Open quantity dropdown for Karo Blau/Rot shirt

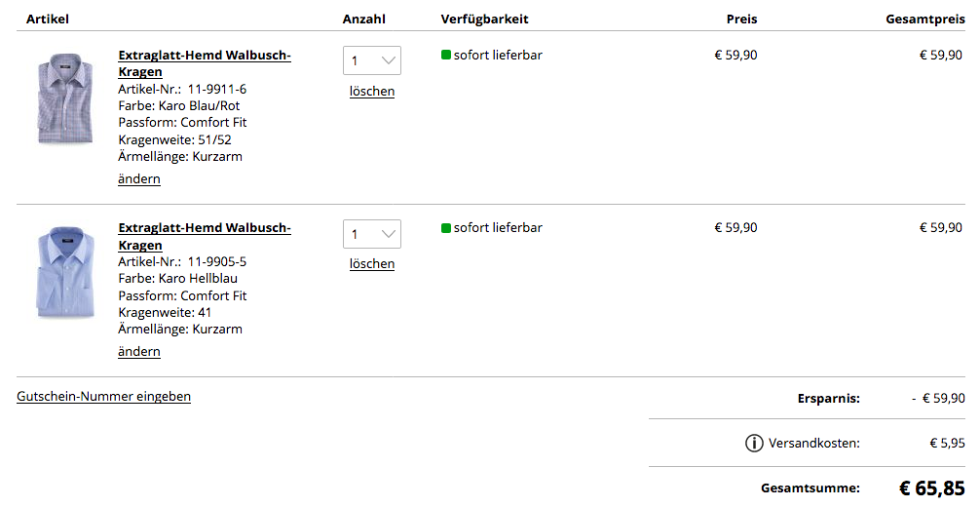pos(372,60)
